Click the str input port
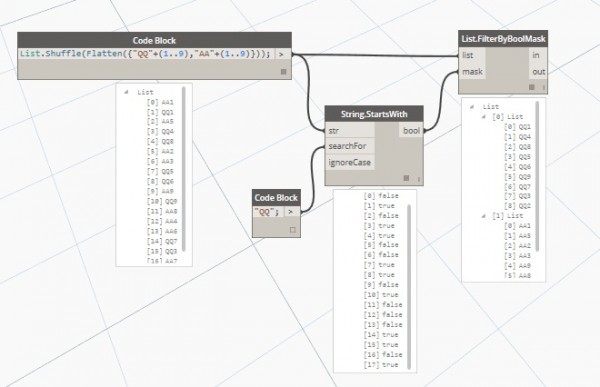The height and width of the screenshot is (387, 600). (x=350, y=131)
